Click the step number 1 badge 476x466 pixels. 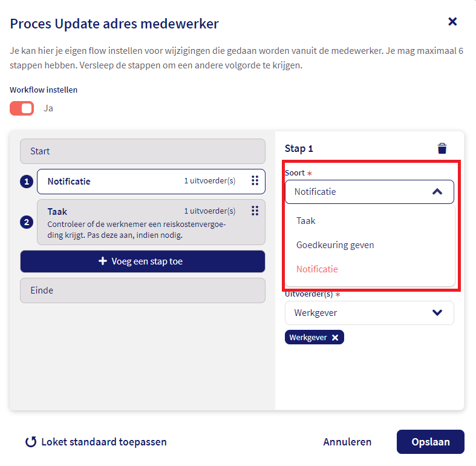(27, 182)
